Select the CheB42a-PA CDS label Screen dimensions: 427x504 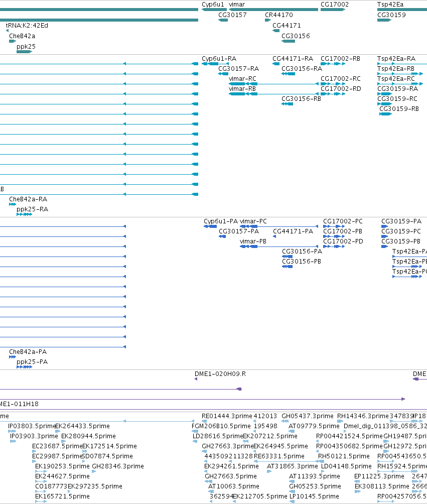tap(28, 352)
